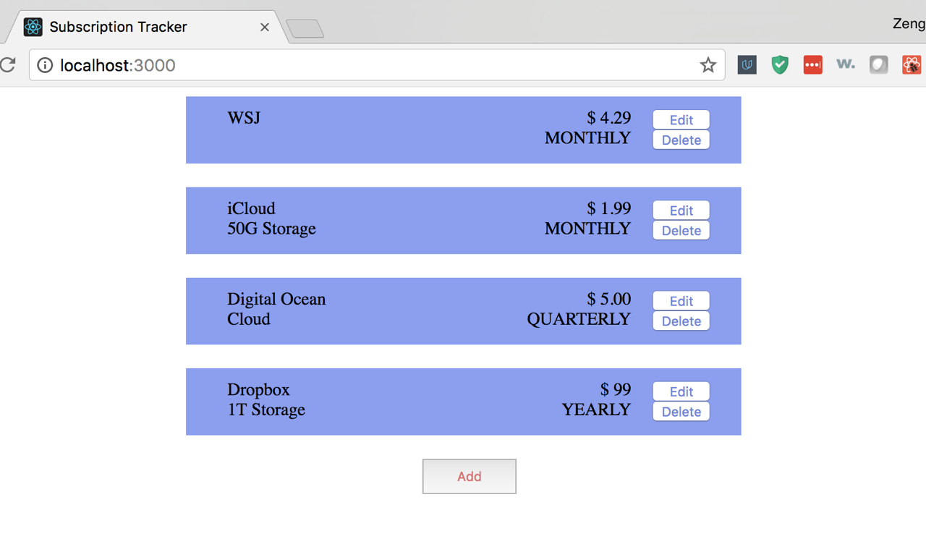Delete the Dropbox subscription

click(681, 412)
